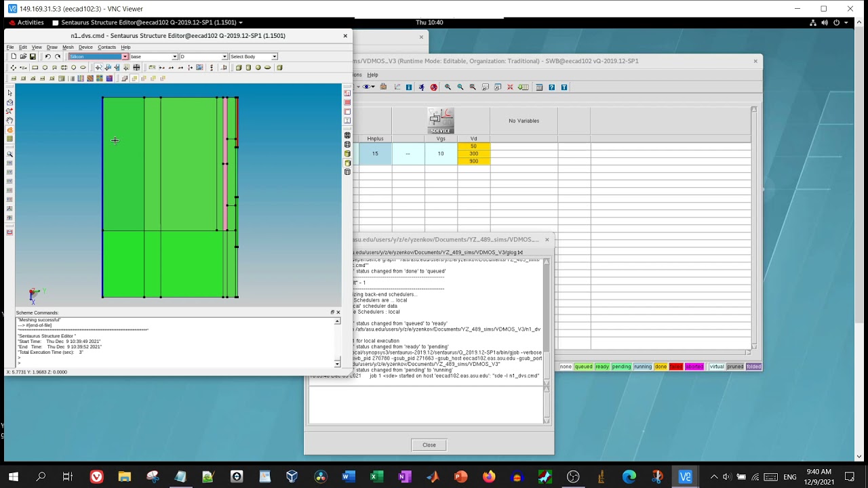Open the 'D' dropdown
This screenshot has width=868, height=488.
pos(224,56)
